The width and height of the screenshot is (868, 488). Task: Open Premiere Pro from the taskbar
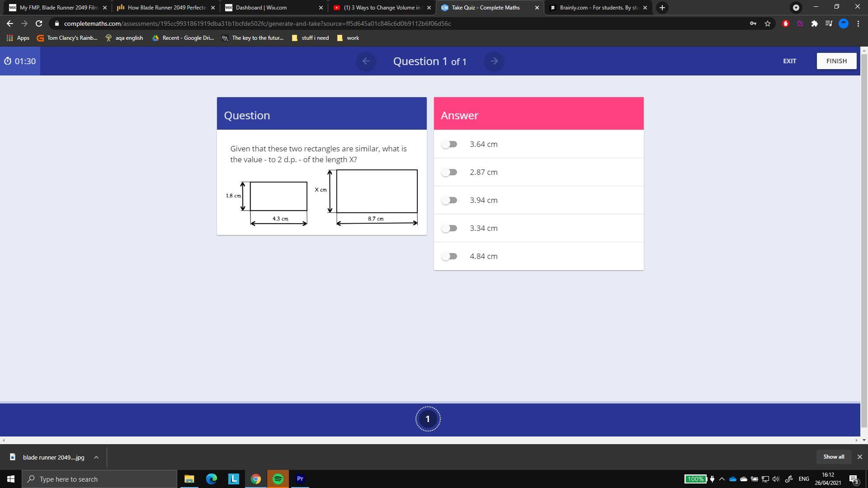point(300,479)
